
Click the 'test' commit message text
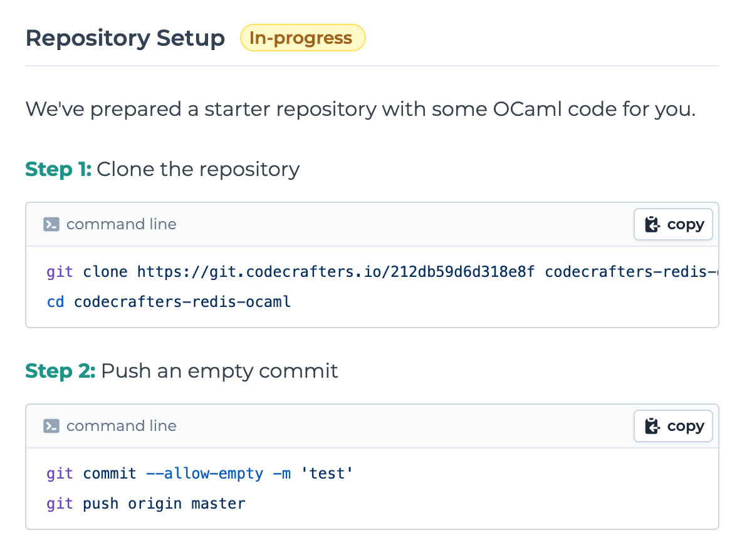click(x=326, y=474)
